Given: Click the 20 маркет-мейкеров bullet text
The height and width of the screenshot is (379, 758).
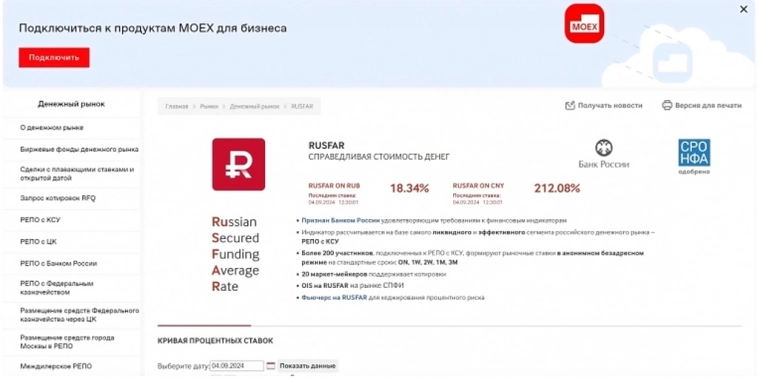Looking at the screenshot, I should pyautogui.click(x=374, y=274).
